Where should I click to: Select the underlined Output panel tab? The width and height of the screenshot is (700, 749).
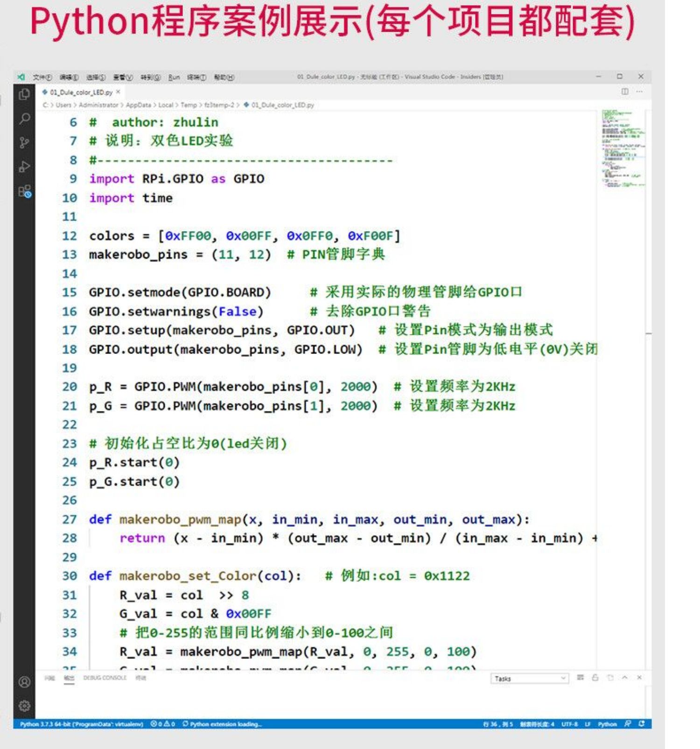click(x=69, y=678)
